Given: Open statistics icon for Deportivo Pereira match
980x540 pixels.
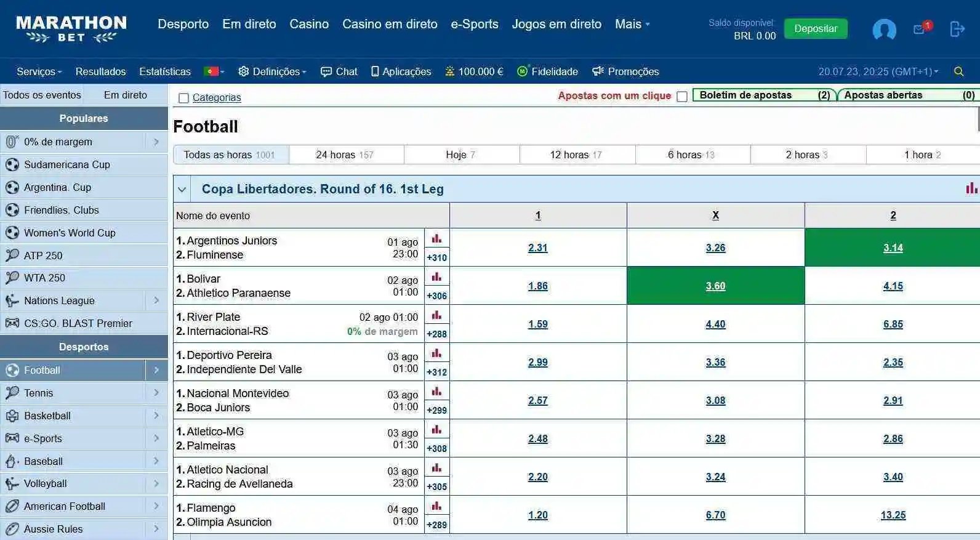Looking at the screenshot, I should pyautogui.click(x=436, y=353).
